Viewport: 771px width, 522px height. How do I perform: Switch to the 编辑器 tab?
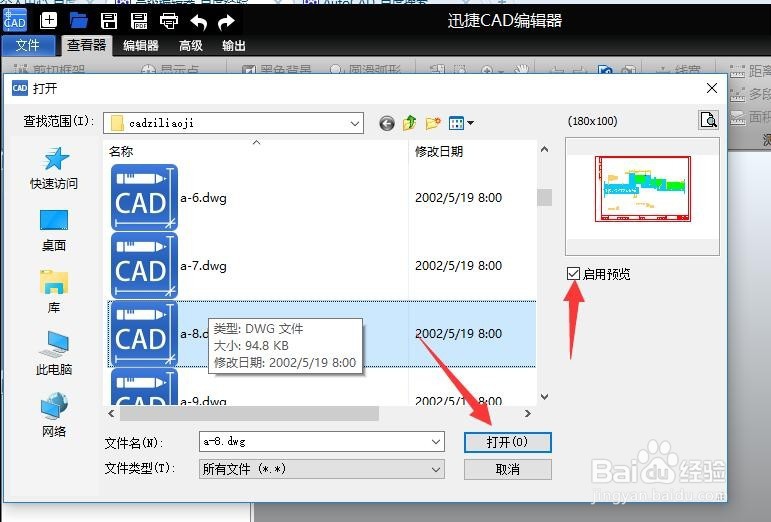[141, 46]
